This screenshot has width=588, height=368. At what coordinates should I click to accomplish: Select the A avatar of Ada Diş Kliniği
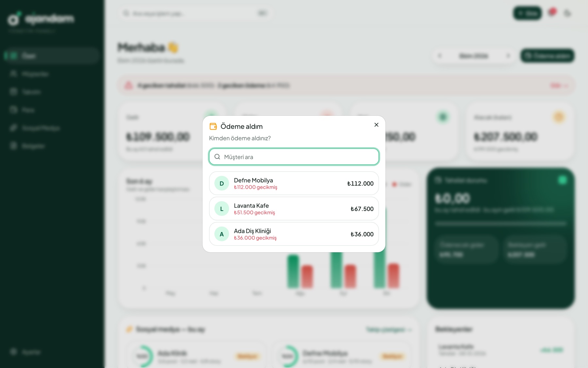click(x=221, y=234)
